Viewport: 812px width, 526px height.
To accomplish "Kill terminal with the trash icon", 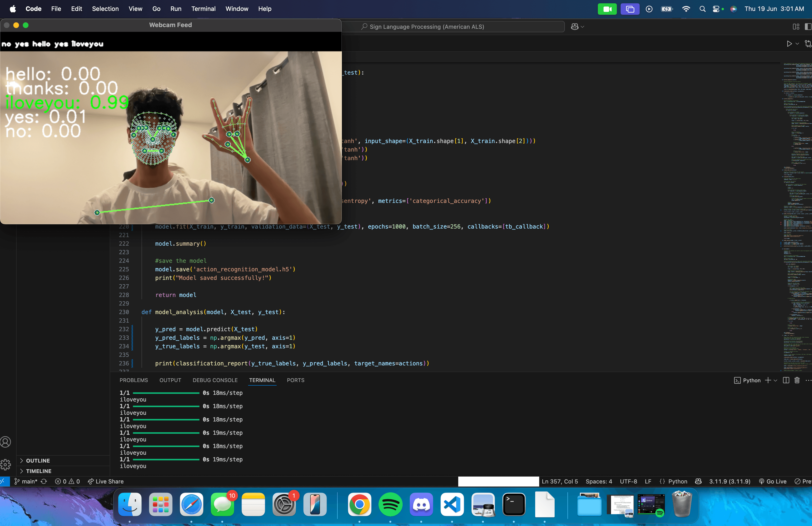I will [797, 380].
